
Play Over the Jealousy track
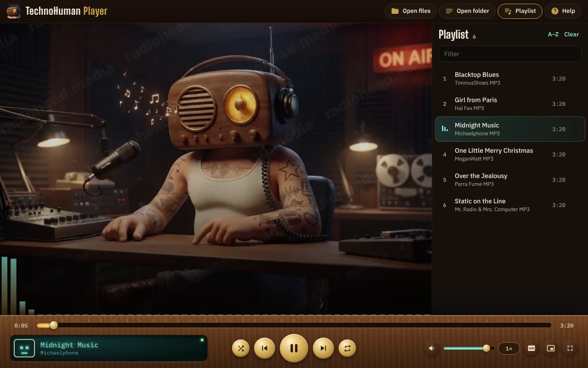click(510, 180)
